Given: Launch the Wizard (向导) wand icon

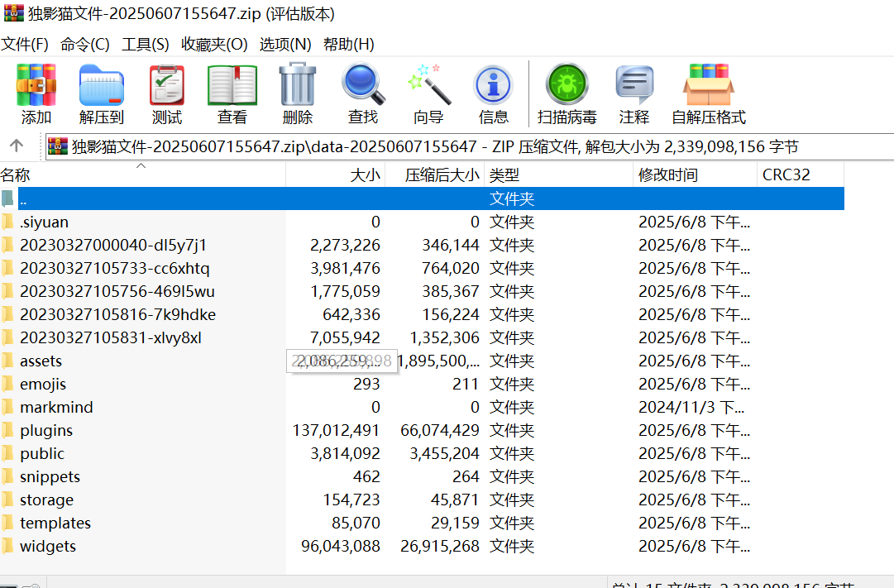Looking at the screenshot, I should 428,85.
